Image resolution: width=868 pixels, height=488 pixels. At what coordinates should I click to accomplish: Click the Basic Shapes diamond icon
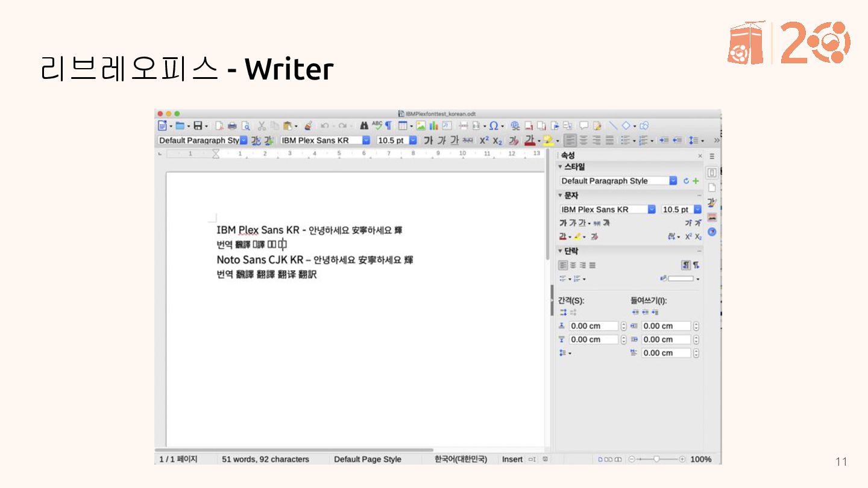626,125
